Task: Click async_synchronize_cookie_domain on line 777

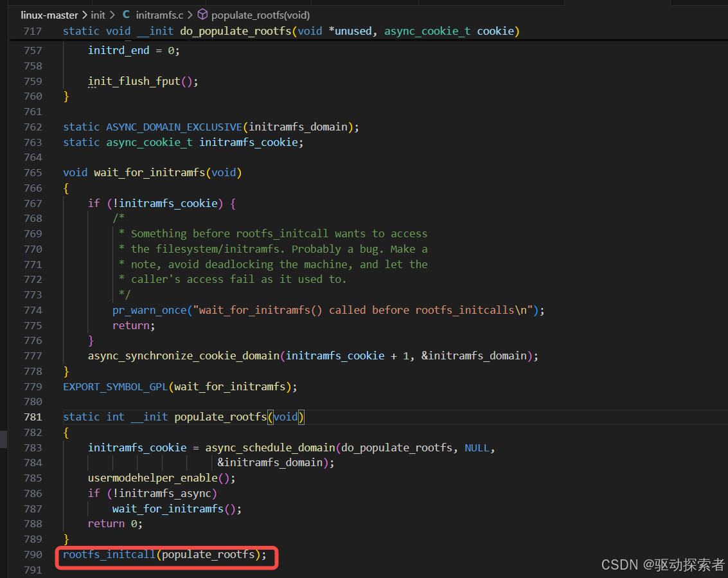Action: pyautogui.click(x=184, y=356)
